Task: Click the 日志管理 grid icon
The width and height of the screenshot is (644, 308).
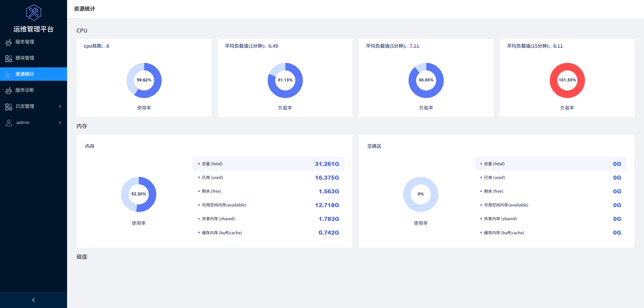Action: point(9,107)
